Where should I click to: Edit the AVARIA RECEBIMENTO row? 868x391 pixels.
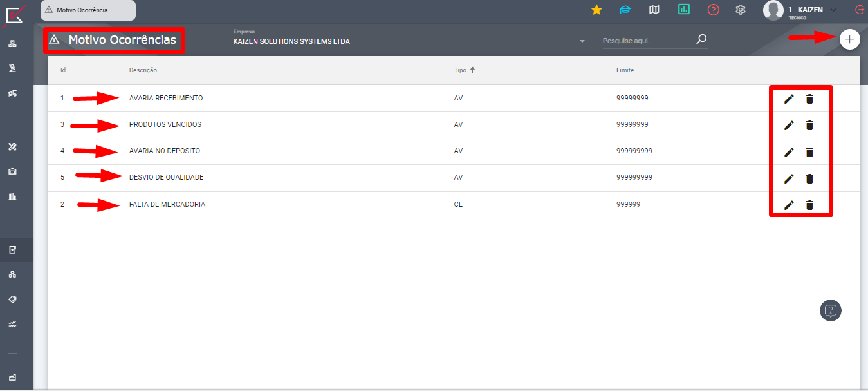[x=789, y=99]
